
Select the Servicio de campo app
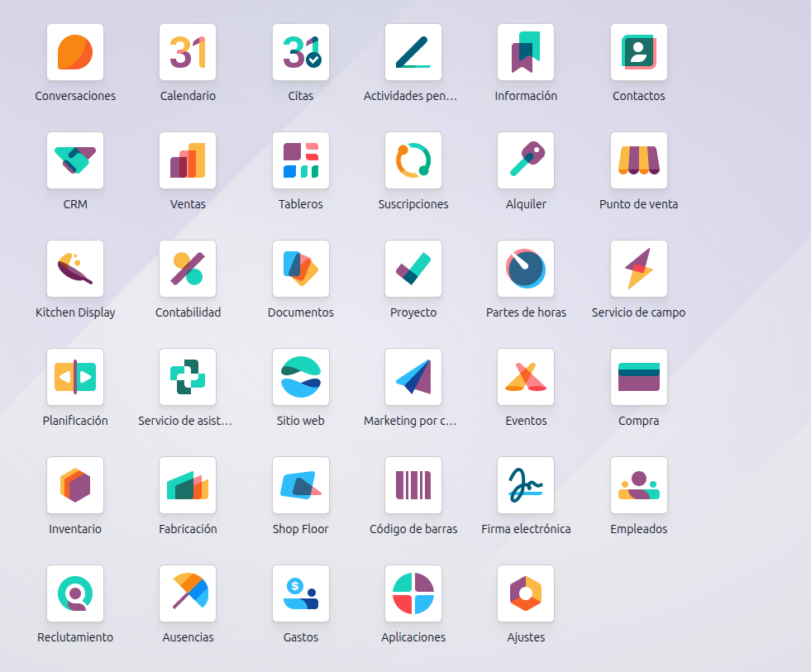(638, 268)
